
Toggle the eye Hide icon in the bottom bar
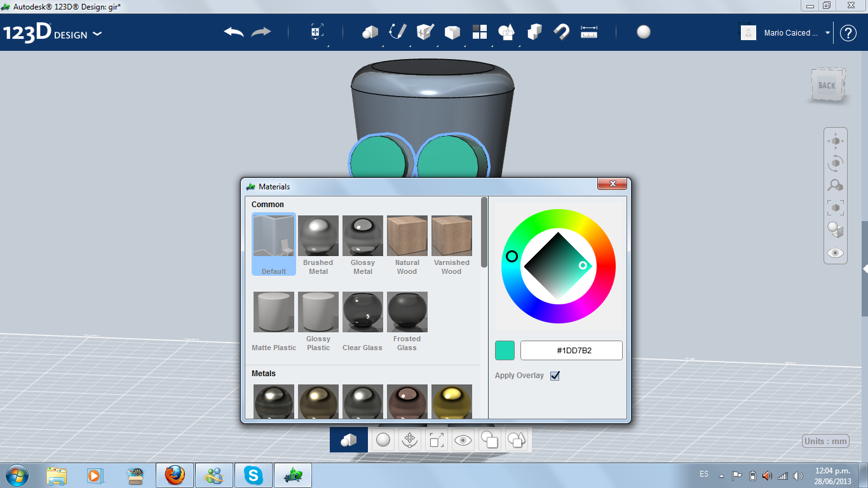pos(463,440)
